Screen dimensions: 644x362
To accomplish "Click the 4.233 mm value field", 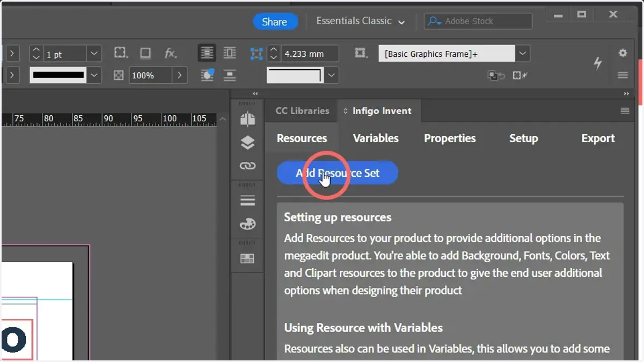I will coord(309,54).
